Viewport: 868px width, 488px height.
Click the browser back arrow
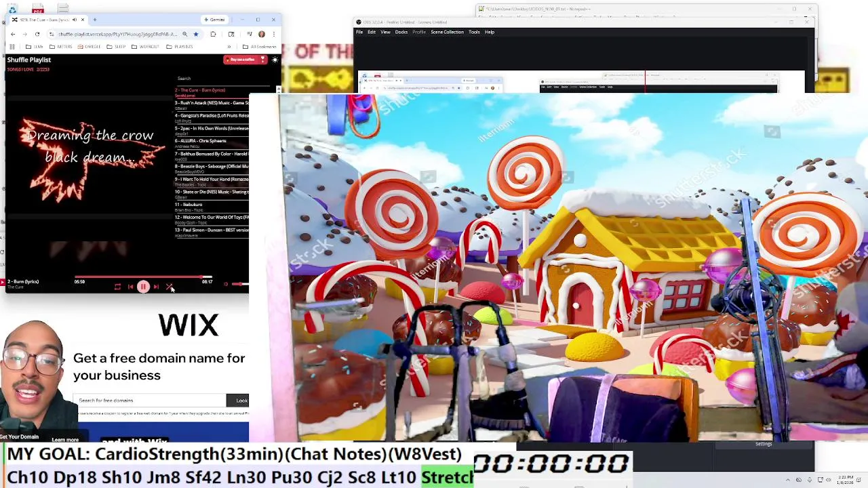[13, 34]
